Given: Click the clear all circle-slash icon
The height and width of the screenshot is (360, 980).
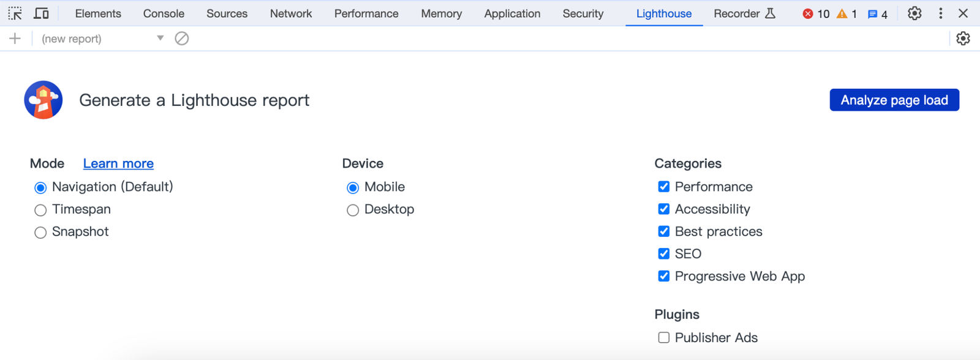Looking at the screenshot, I should coord(182,39).
